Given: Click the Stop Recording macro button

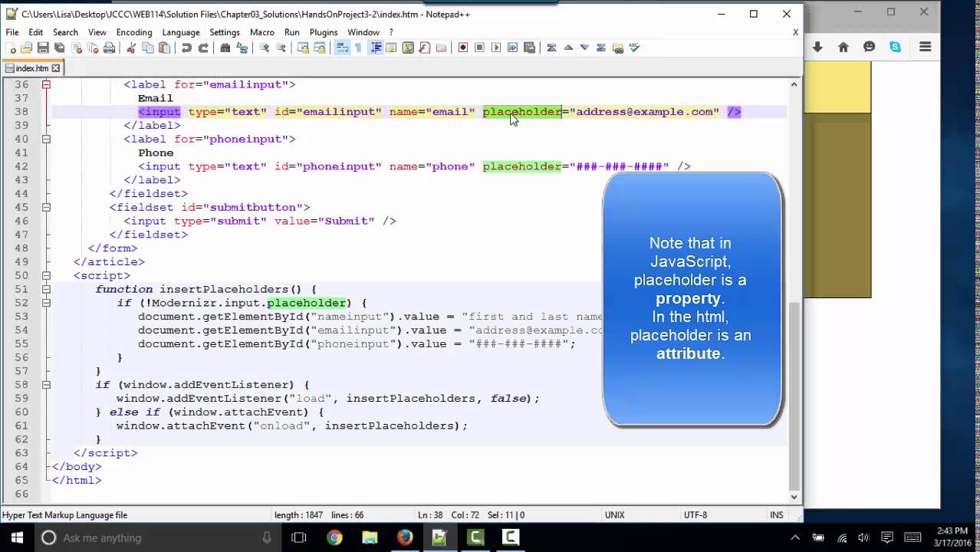Looking at the screenshot, I should pos(479,48).
